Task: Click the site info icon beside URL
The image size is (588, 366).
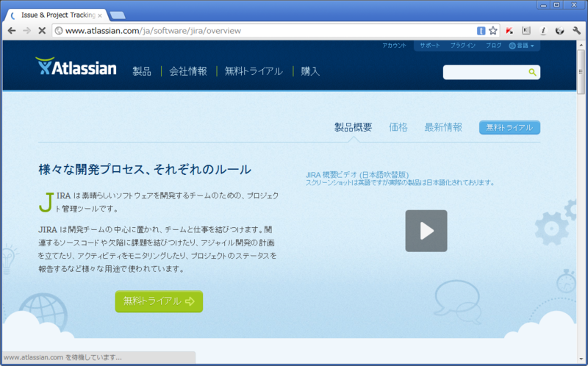Action: [59, 31]
